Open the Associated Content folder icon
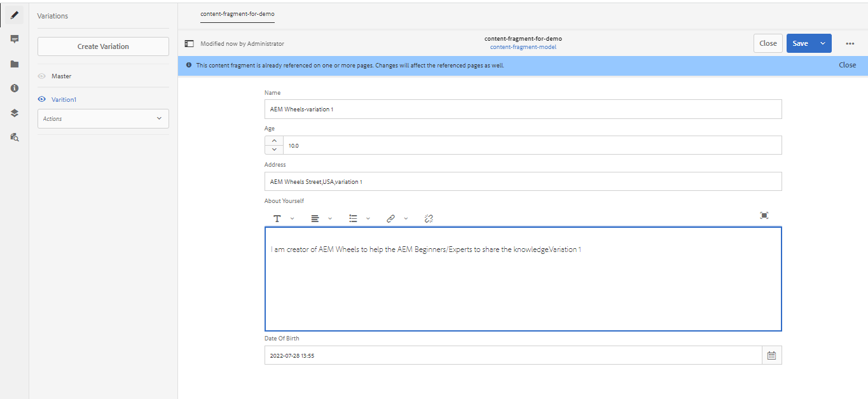The width and height of the screenshot is (868, 399). [x=14, y=64]
